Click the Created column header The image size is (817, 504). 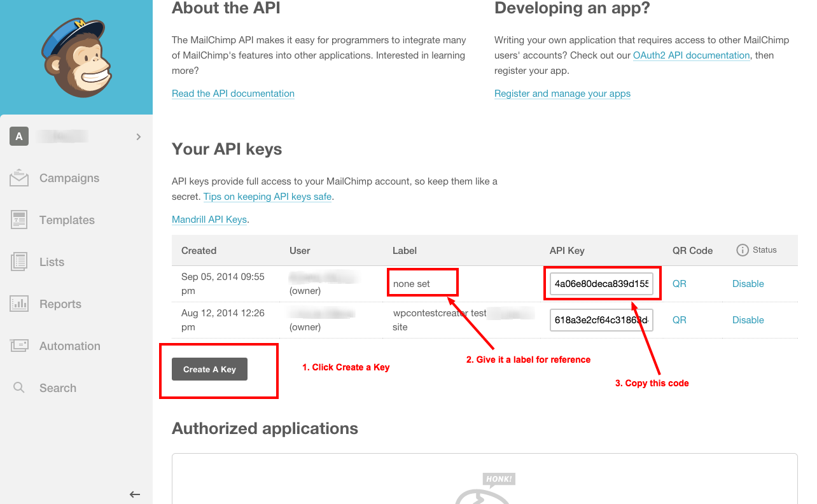click(199, 251)
